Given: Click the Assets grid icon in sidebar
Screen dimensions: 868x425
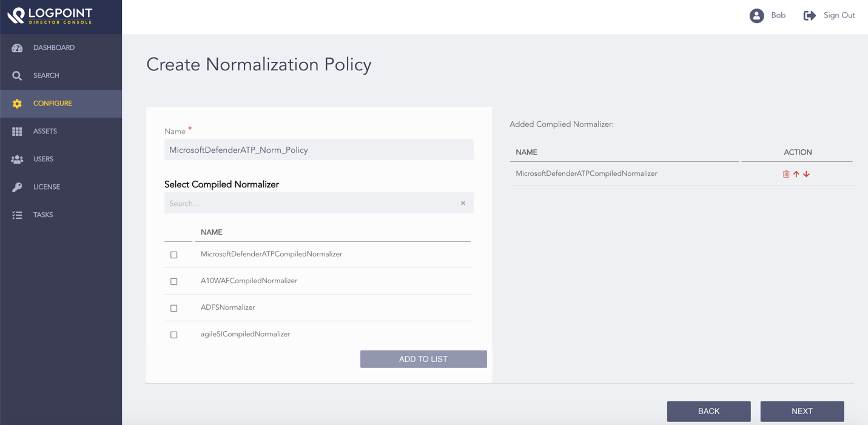Looking at the screenshot, I should pyautogui.click(x=17, y=132).
